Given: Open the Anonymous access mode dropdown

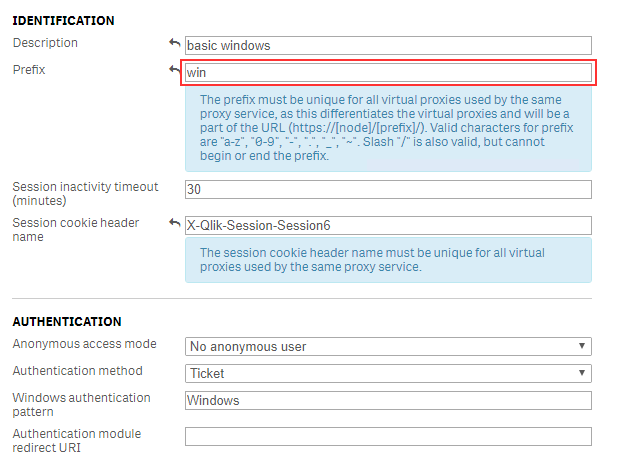Looking at the screenshot, I should (388, 346).
